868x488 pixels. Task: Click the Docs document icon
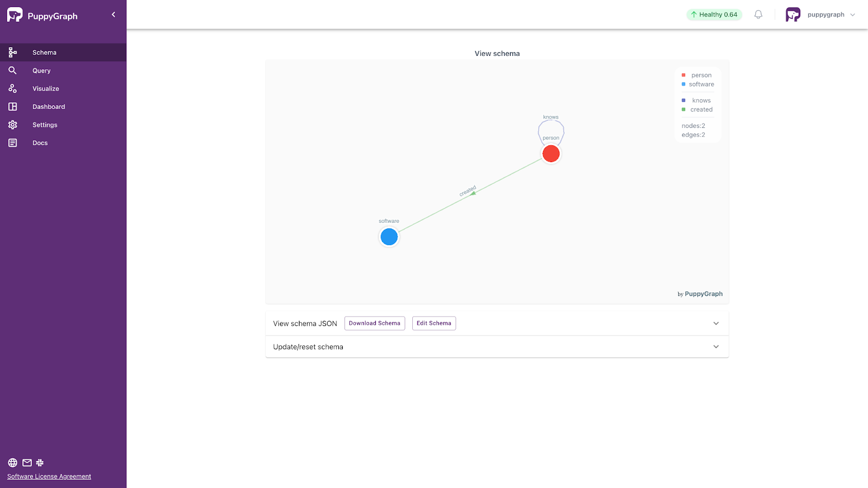coord(12,143)
